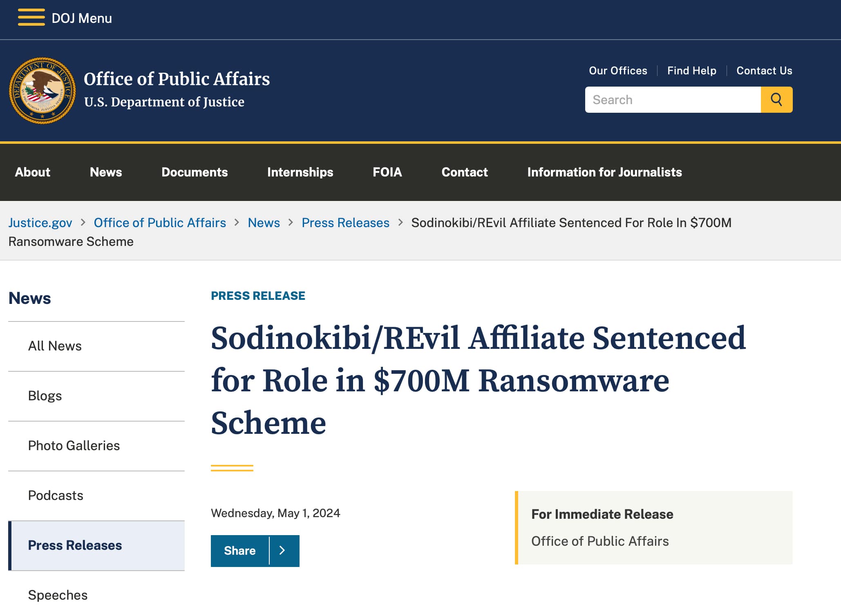Click the Sodinokibi/REvil article headline
The height and width of the screenshot is (616, 841).
[x=478, y=380]
